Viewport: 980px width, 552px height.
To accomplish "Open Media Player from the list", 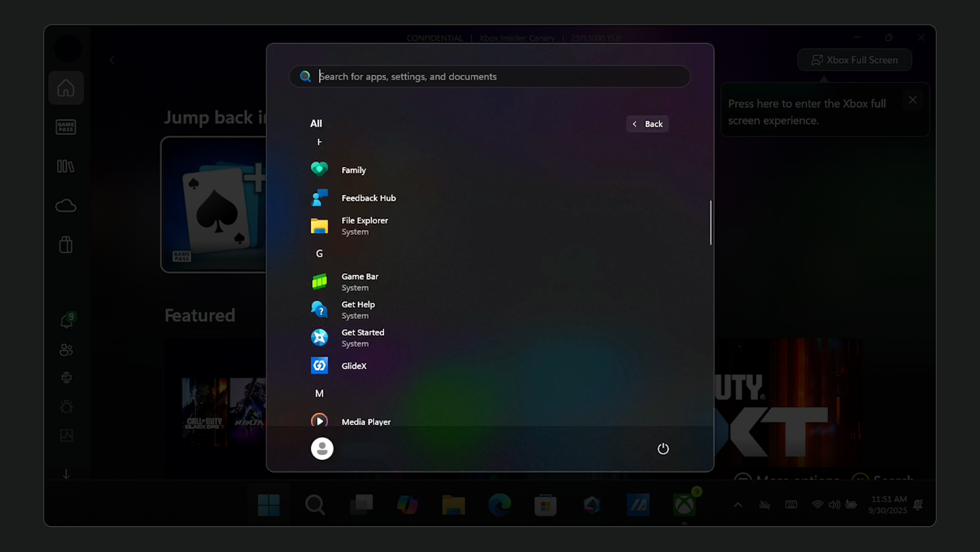I will [365, 421].
